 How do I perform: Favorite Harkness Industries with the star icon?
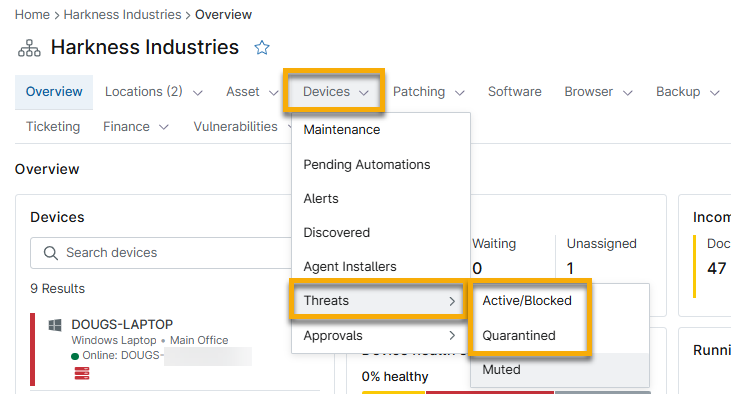pos(262,48)
